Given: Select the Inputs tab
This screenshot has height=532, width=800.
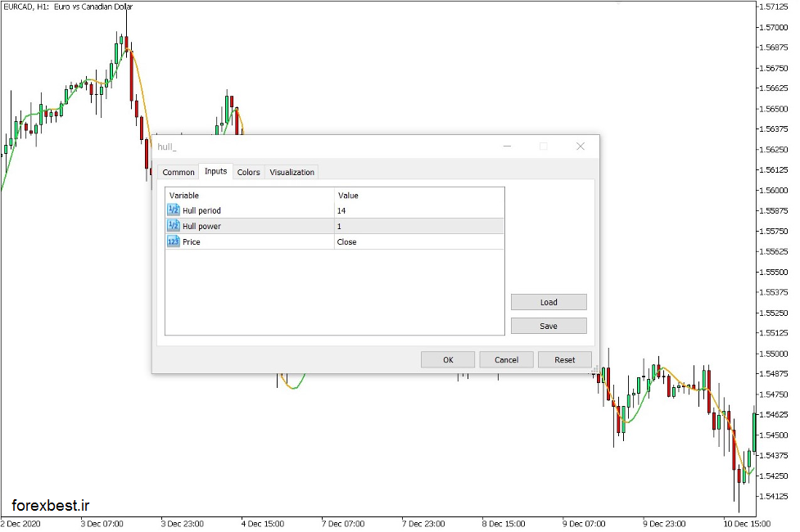Looking at the screenshot, I should point(215,172).
